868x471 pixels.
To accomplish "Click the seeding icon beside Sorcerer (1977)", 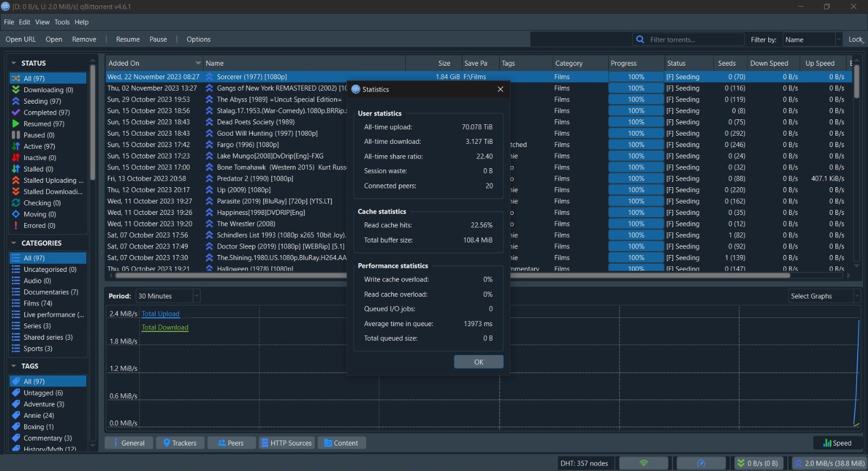I will pyautogui.click(x=209, y=77).
